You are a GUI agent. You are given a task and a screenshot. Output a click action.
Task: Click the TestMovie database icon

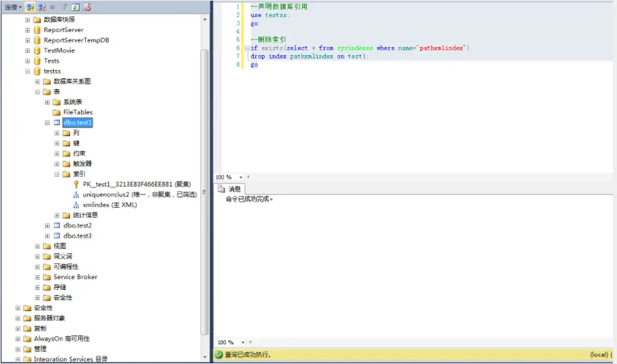37,50
